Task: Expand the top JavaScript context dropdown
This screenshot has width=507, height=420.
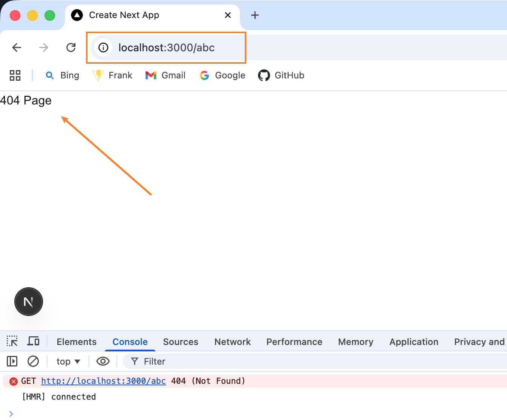Action: [x=68, y=361]
